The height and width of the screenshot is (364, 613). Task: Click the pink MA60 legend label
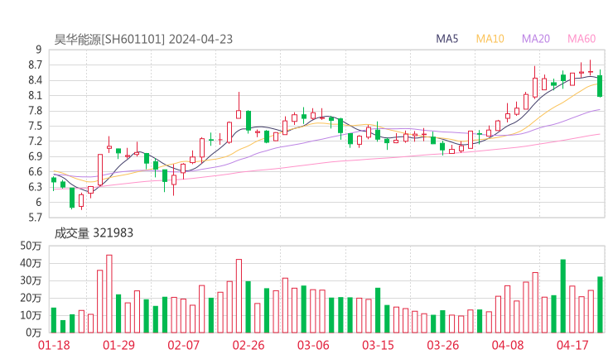(581, 39)
